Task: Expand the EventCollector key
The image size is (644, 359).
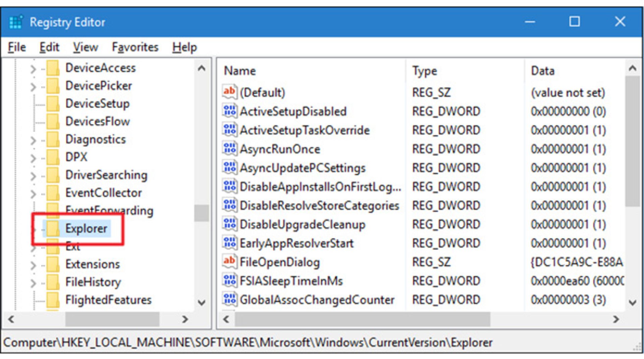Action: (x=33, y=194)
